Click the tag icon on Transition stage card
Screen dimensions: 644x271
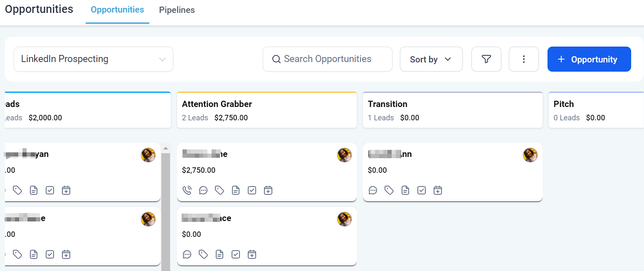[389, 190]
